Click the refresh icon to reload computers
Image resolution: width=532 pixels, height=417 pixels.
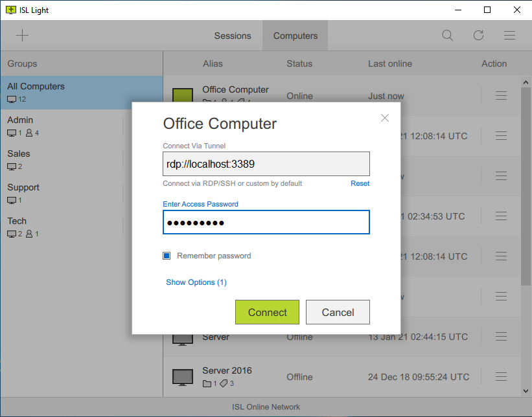pos(479,35)
